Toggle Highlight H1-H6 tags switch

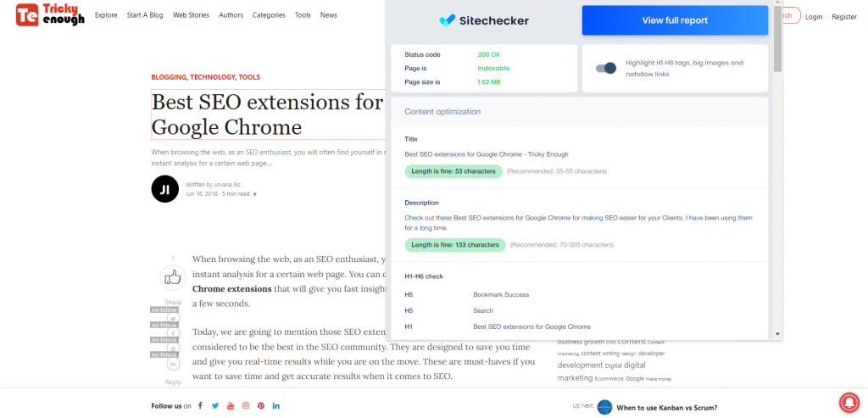coord(606,68)
